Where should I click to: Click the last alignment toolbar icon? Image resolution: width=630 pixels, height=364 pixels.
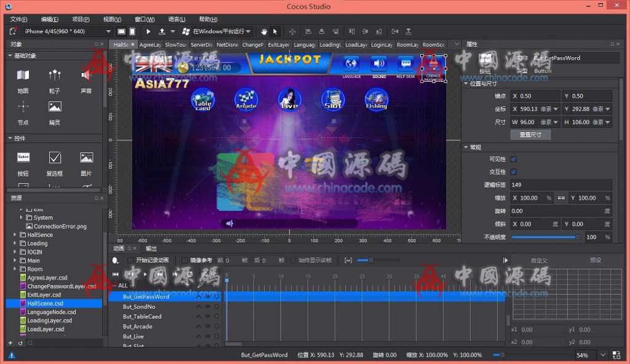[409, 31]
